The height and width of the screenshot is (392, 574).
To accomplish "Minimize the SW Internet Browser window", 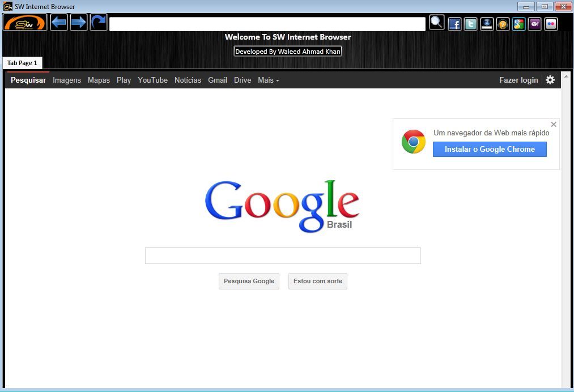I will pos(526,7).
